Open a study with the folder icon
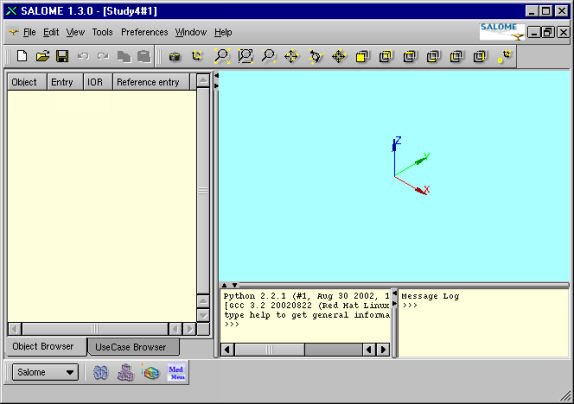Image resolution: width=574 pixels, height=404 pixels. click(42, 56)
